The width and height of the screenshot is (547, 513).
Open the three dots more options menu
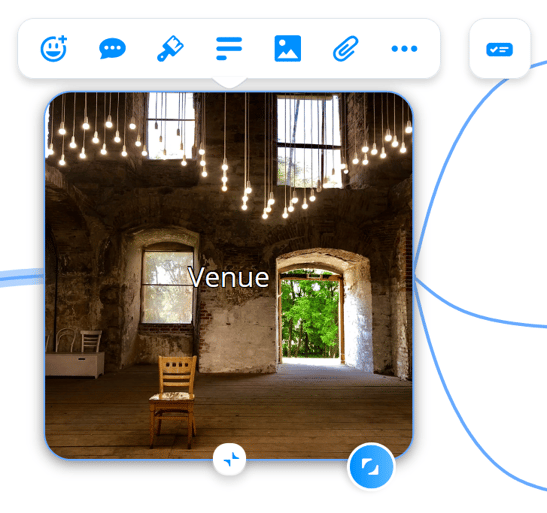(x=404, y=48)
